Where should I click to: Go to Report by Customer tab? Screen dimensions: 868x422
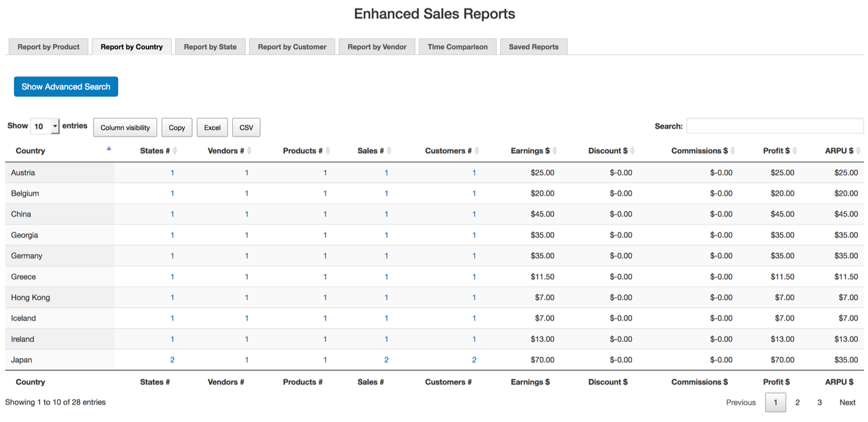(292, 47)
